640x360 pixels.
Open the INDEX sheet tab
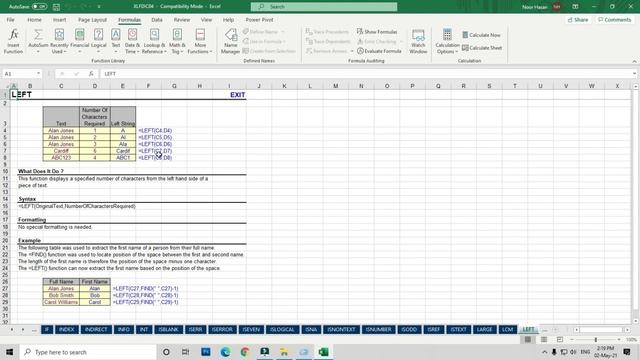click(x=67, y=329)
